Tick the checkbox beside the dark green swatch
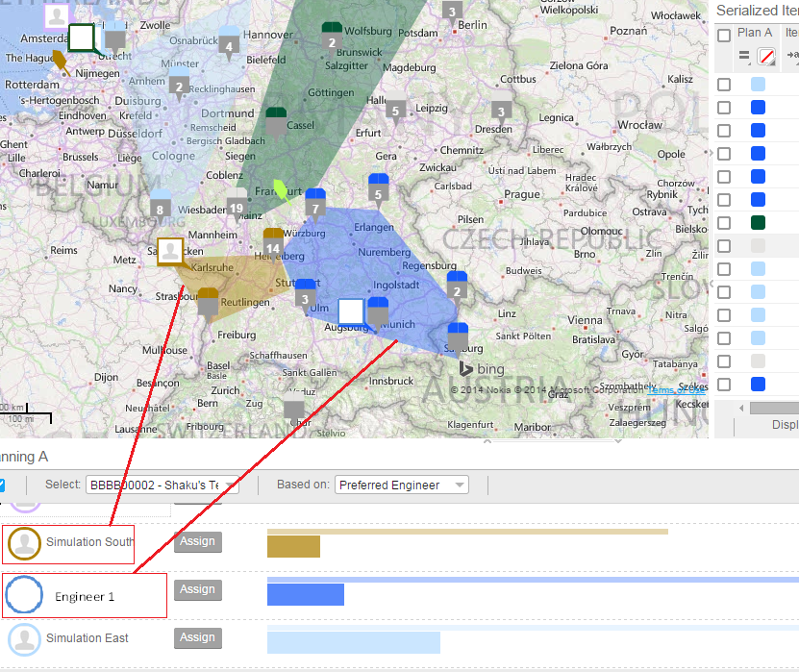799x672 pixels. pyautogui.click(x=724, y=223)
